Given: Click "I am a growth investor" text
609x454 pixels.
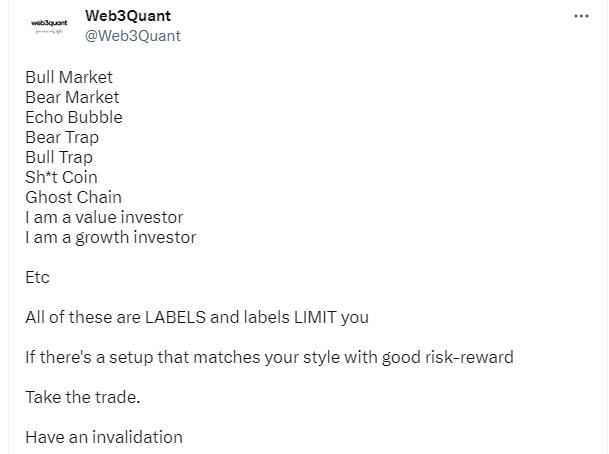Looking at the screenshot, I should pos(111,237).
